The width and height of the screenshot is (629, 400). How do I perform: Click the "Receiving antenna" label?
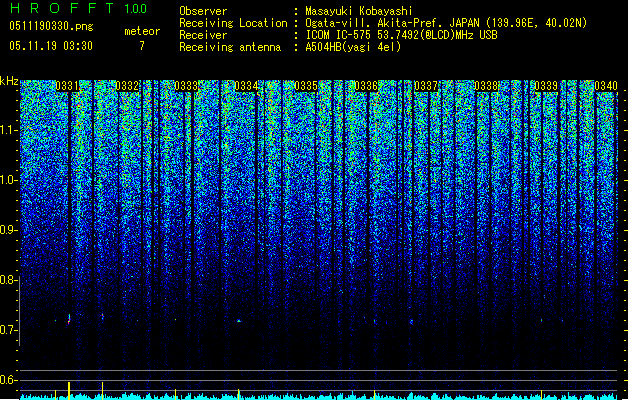coord(230,47)
